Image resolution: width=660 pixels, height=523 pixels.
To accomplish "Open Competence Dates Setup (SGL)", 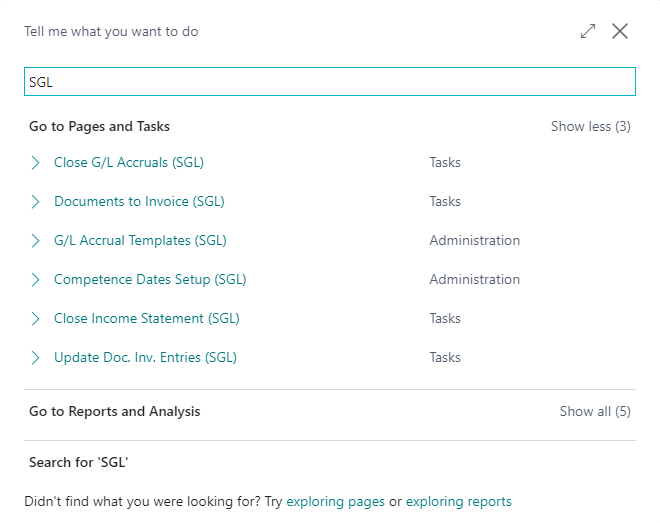I will tap(150, 279).
